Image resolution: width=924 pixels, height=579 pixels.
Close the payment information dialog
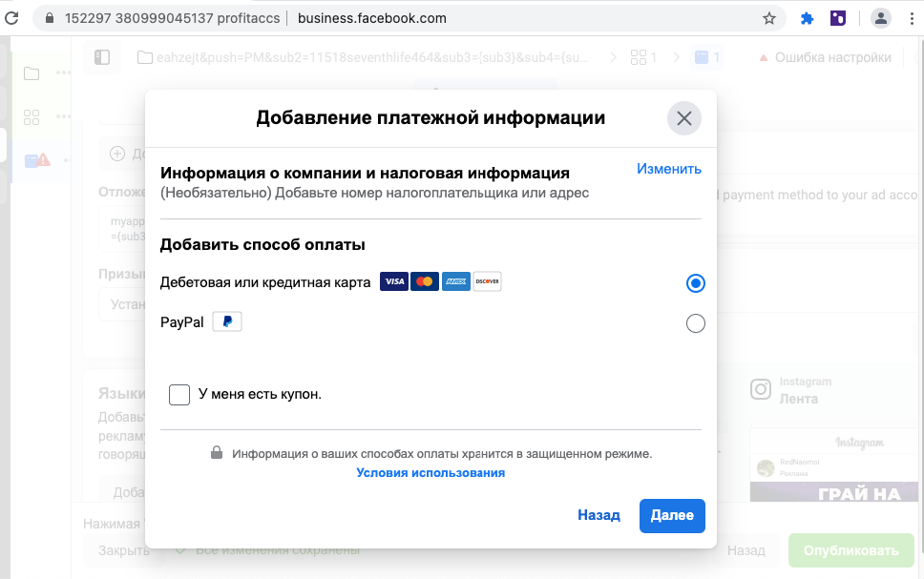click(684, 118)
